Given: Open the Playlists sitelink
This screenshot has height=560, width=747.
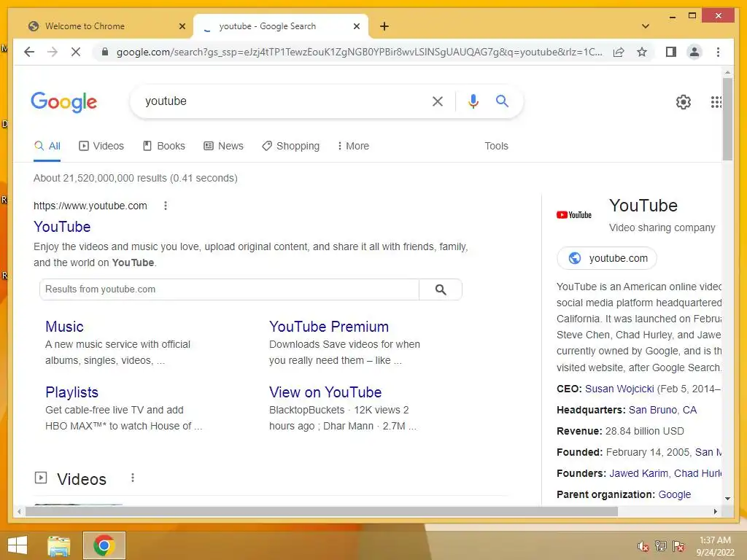Looking at the screenshot, I should click(x=72, y=392).
